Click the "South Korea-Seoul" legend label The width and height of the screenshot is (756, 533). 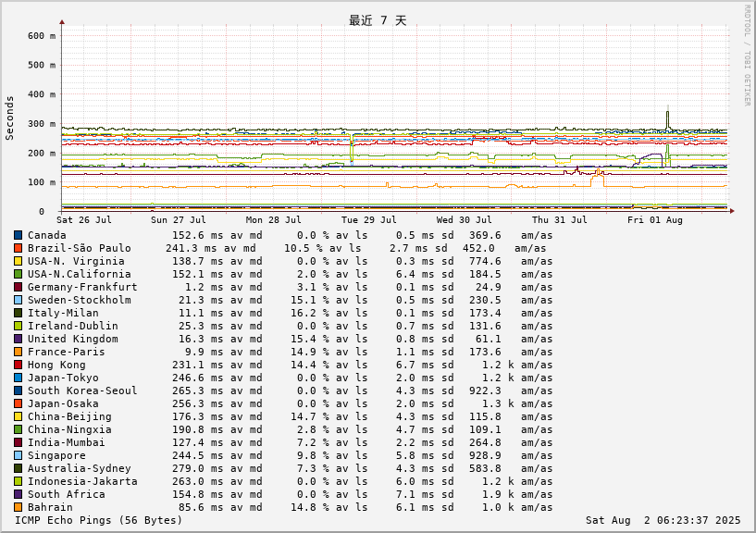point(82,390)
